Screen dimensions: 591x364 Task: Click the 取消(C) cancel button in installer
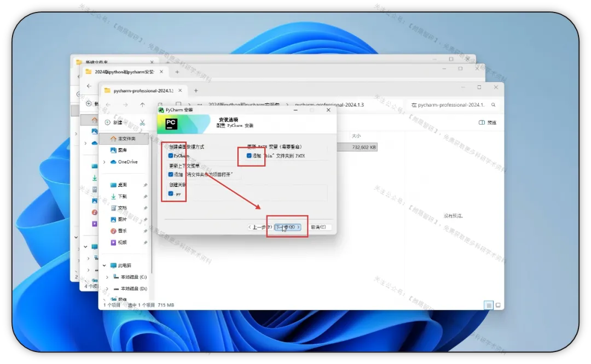point(318,227)
